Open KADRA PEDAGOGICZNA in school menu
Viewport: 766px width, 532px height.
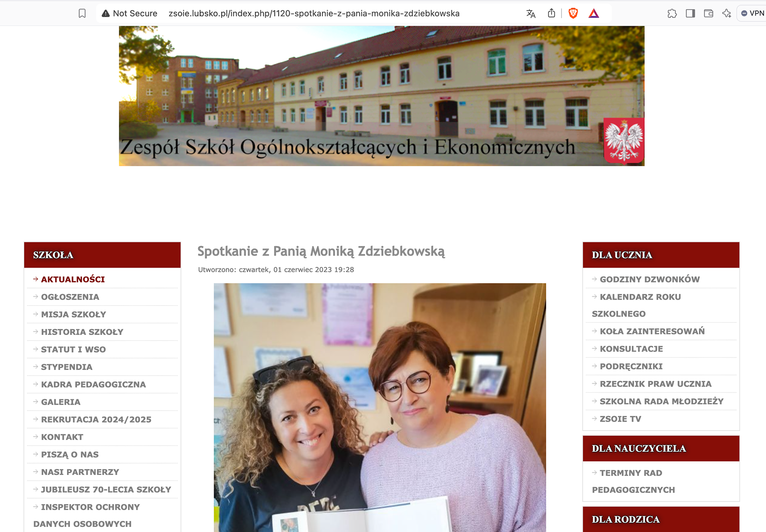point(93,384)
